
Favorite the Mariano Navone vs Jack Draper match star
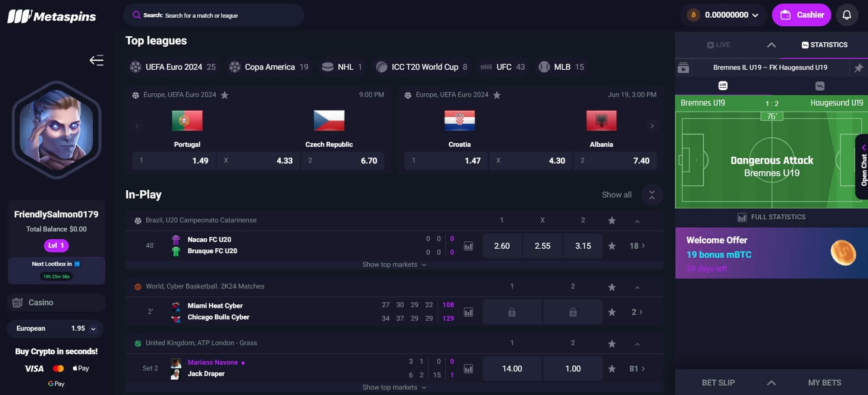click(612, 369)
